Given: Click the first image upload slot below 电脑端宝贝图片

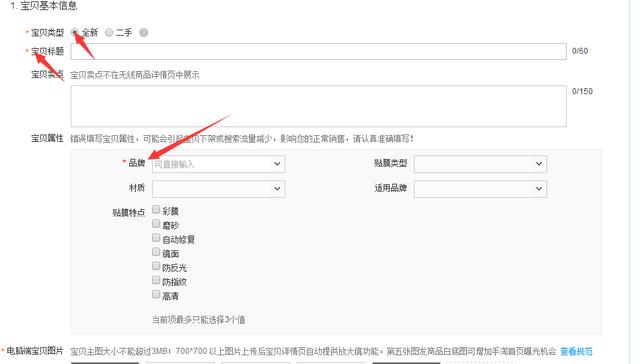Looking at the screenshot, I should coord(105,362).
